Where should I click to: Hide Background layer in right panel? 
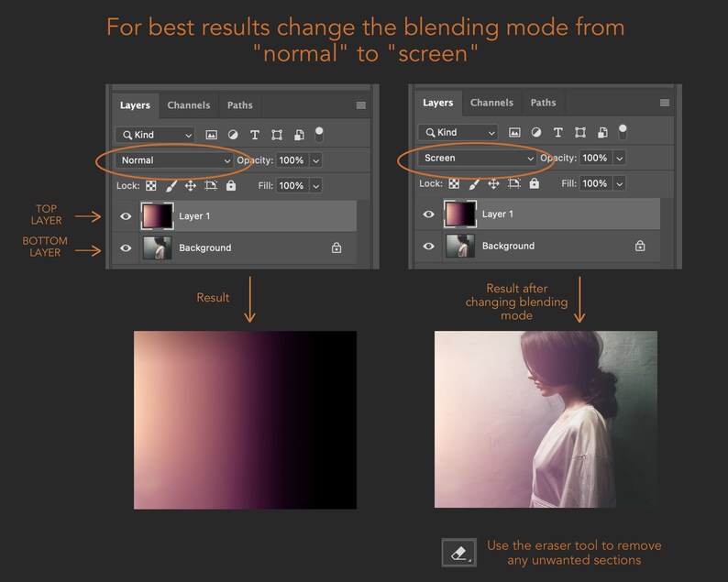[428, 246]
